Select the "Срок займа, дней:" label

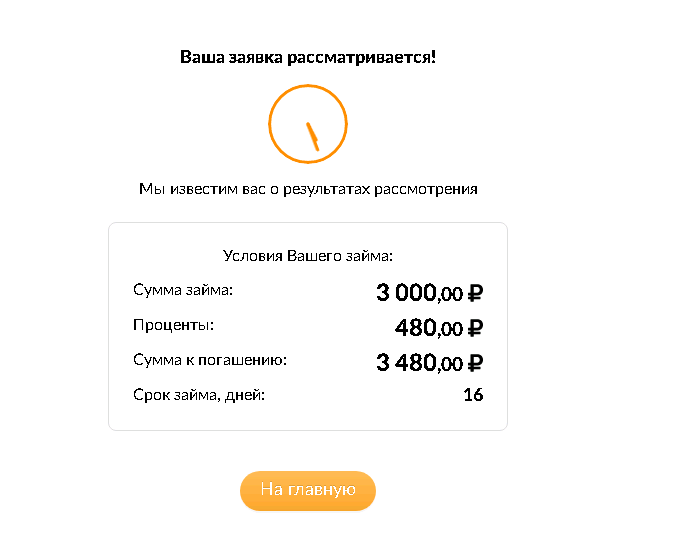199,395
